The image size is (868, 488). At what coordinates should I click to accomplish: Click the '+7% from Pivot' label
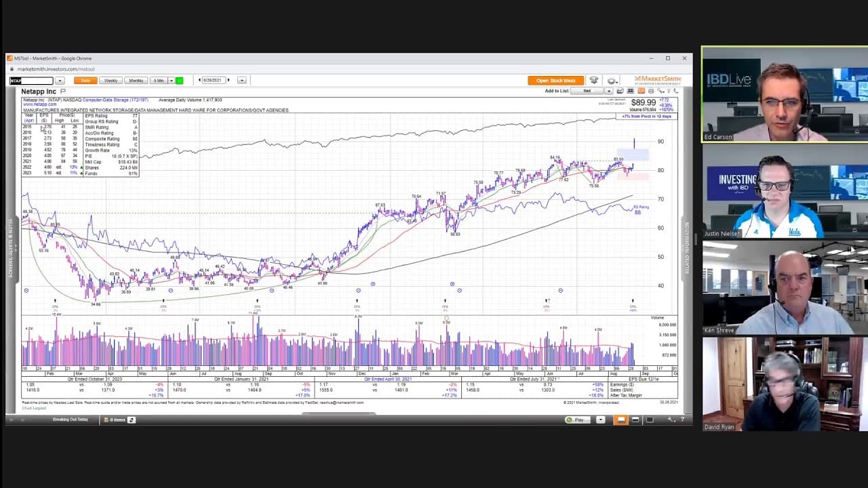pos(646,117)
